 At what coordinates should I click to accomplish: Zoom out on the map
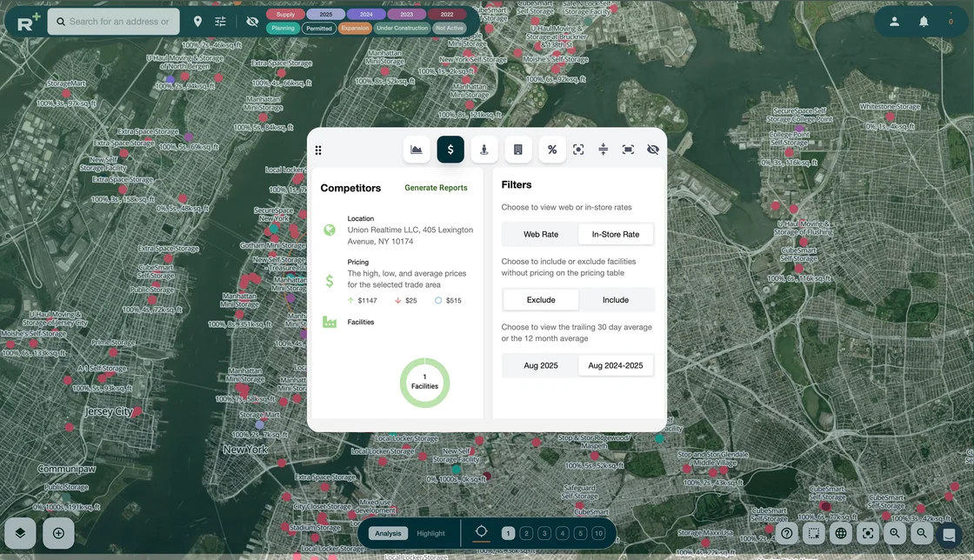922,533
